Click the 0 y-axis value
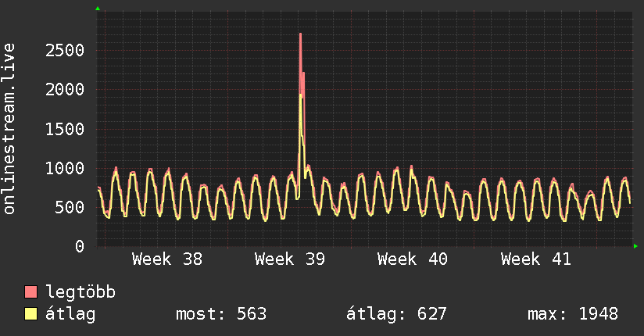This screenshot has height=336, width=644. (x=80, y=246)
